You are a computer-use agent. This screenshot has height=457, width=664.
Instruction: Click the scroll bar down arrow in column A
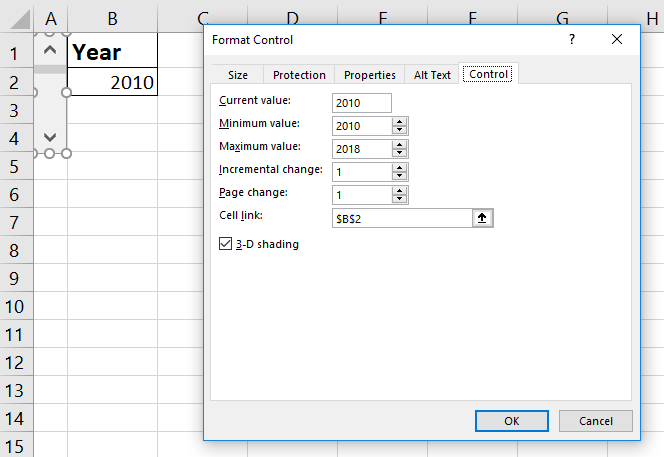(50, 137)
